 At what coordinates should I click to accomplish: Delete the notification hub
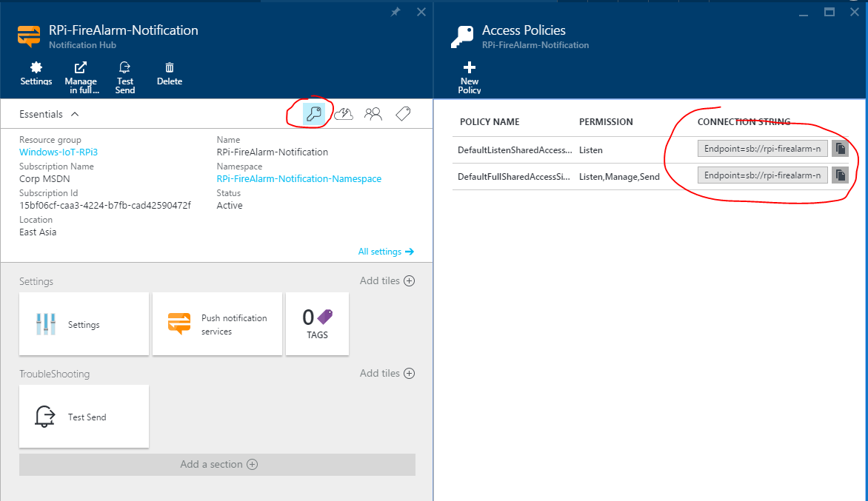[x=170, y=74]
